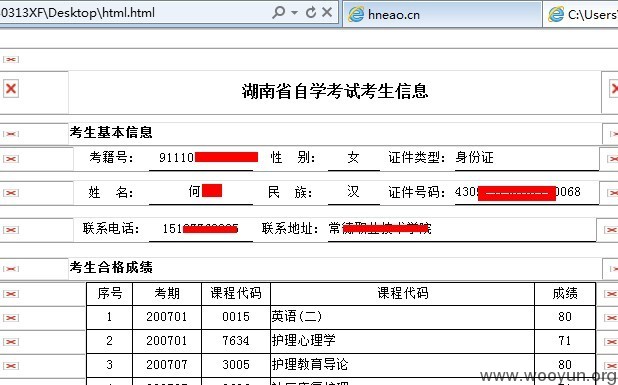
Task: Click the 考生基本信息 section heading
Action: pyautogui.click(x=111, y=132)
